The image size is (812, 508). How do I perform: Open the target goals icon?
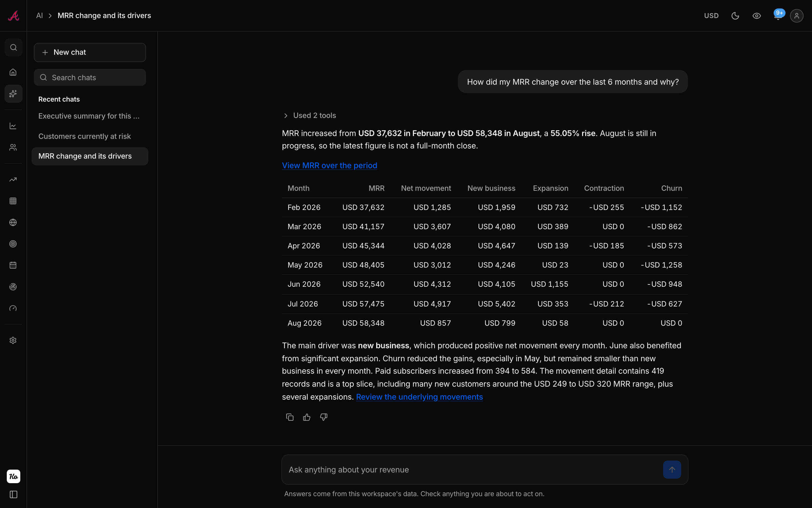[x=13, y=244]
